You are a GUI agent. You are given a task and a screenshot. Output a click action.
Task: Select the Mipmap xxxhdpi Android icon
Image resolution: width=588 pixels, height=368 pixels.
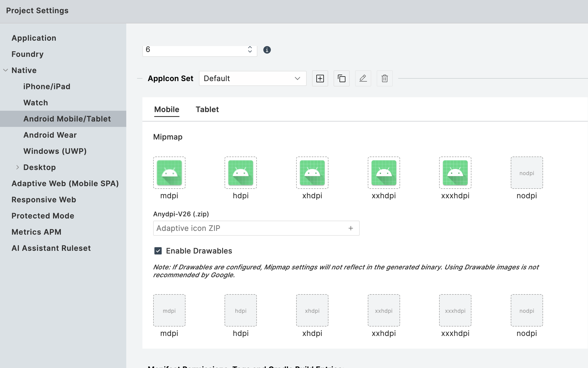(455, 173)
